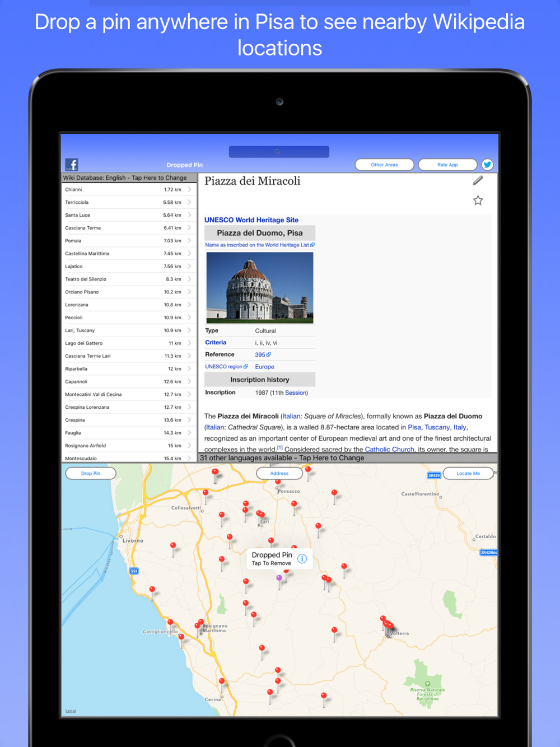
Task: Open the UNESCO region link
Action: 226,367
